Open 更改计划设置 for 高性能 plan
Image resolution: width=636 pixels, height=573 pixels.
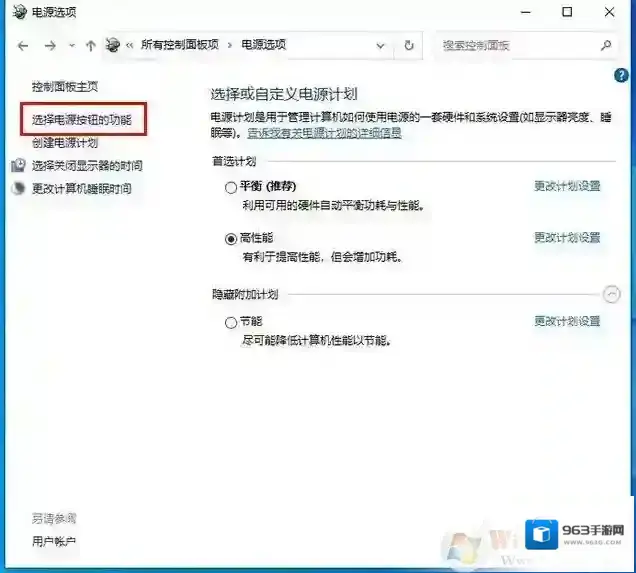(567, 238)
